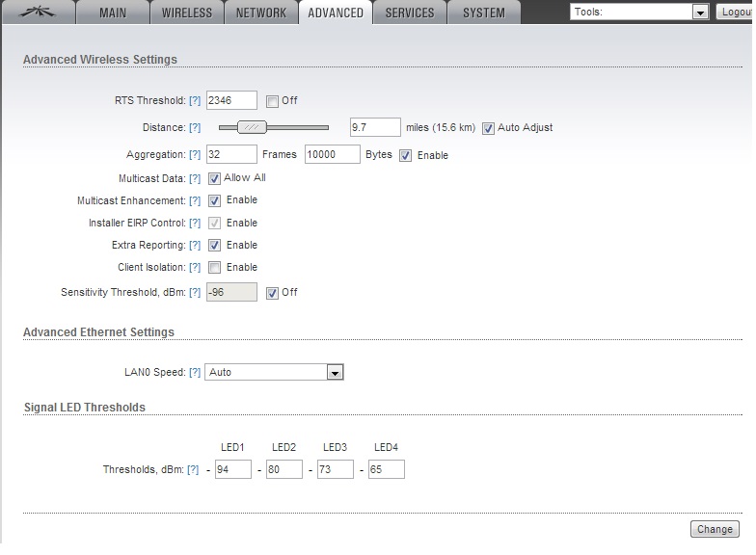
Task: Toggle the Multicast Data Allow All checkbox
Action: coord(214,179)
